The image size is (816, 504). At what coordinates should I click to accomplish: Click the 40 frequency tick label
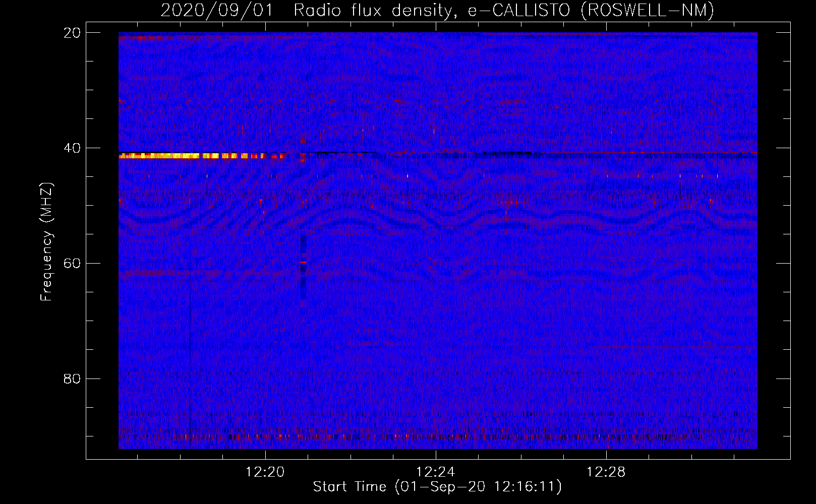[x=72, y=148]
